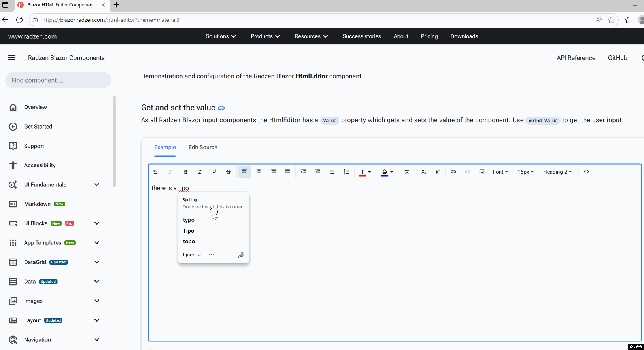Open background color picker dropdown arrow
The width and height of the screenshot is (644, 350).
coord(392,172)
